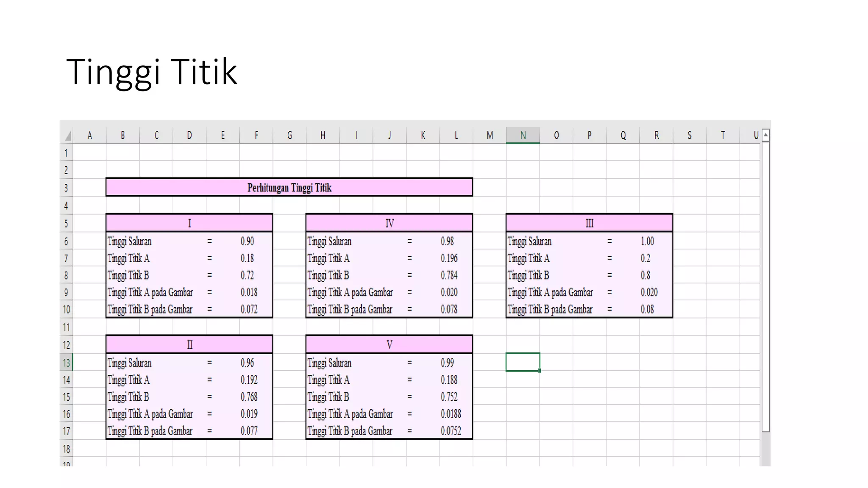Select column B header

point(122,136)
